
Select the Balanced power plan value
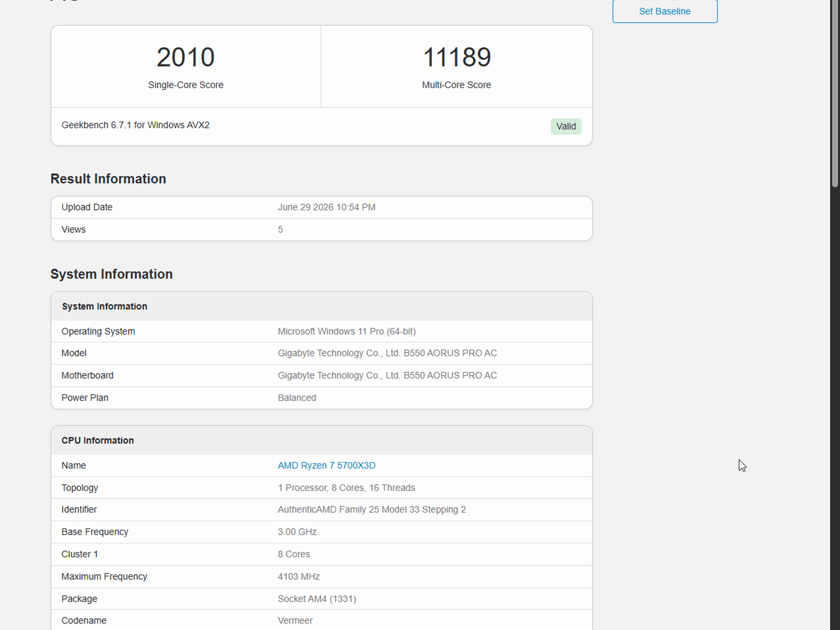[x=297, y=398]
